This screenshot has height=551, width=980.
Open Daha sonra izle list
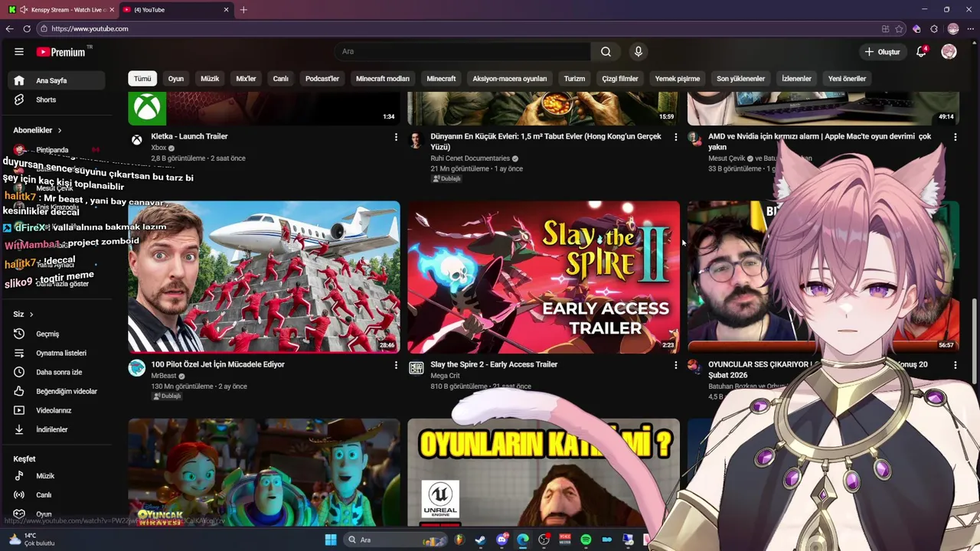pos(57,372)
